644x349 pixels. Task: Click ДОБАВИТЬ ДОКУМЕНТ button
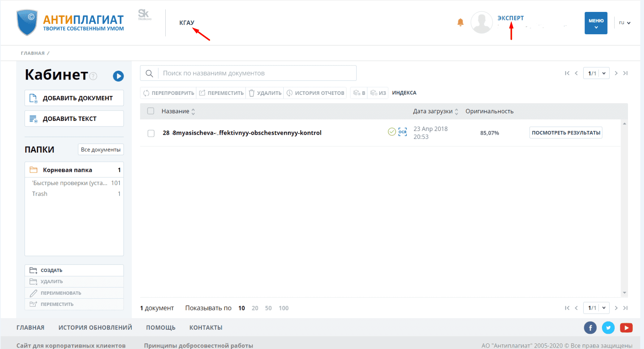[74, 98]
